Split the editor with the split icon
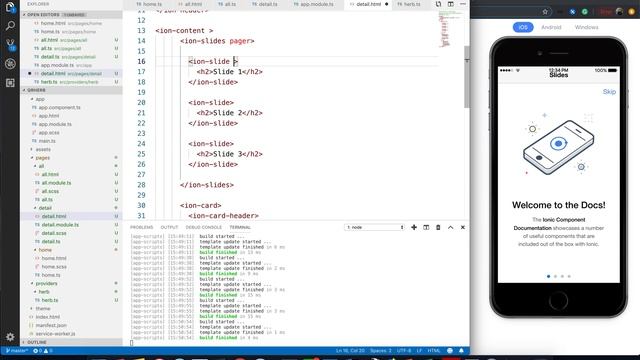The width and height of the screenshot is (640, 360). tap(450, 4)
